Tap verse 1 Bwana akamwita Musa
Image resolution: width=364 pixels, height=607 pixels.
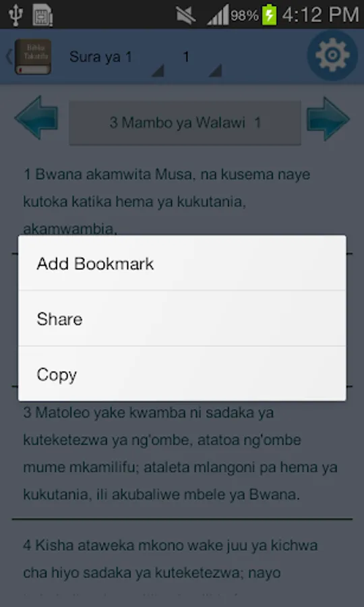182,201
